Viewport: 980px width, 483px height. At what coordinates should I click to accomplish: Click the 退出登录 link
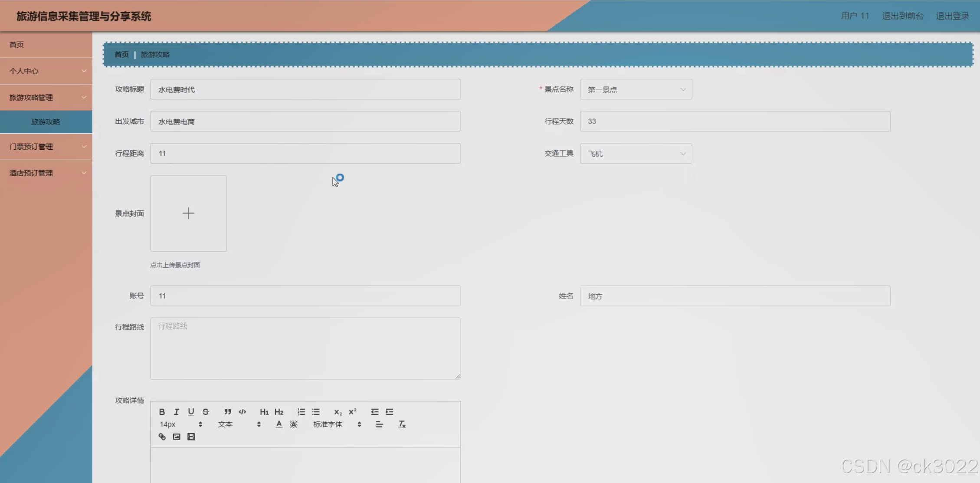pos(952,16)
